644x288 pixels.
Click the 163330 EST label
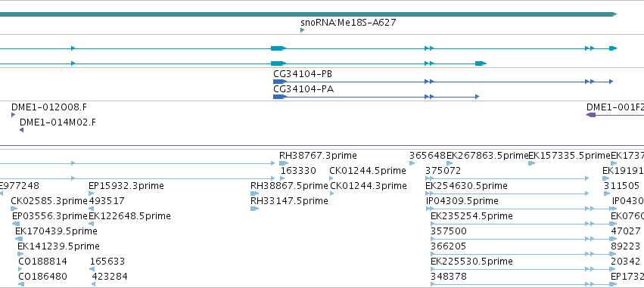[298, 171]
